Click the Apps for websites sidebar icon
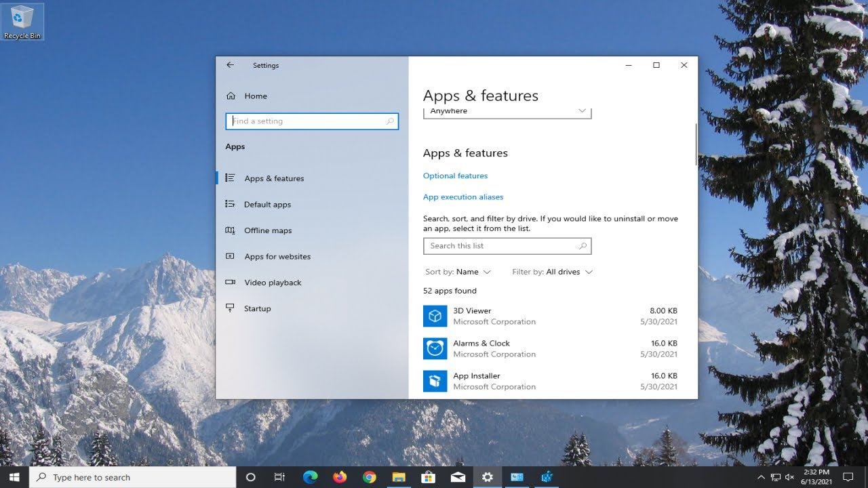The width and height of the screenshot is (868, 488). point(231,256)
